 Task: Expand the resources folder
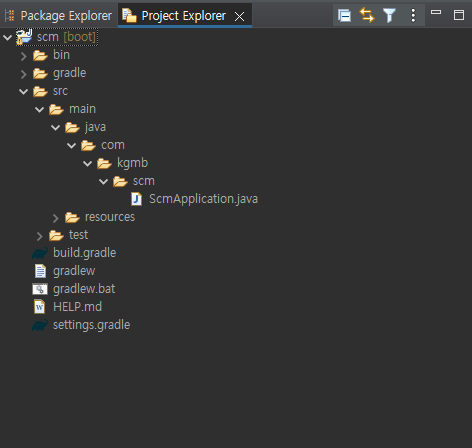click(55, 218)
